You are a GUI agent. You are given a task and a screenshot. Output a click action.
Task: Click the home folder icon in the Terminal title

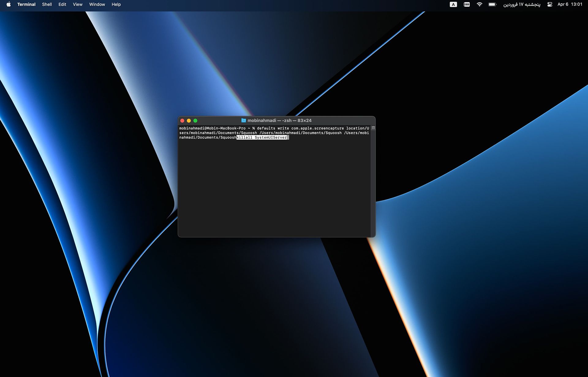243,120
